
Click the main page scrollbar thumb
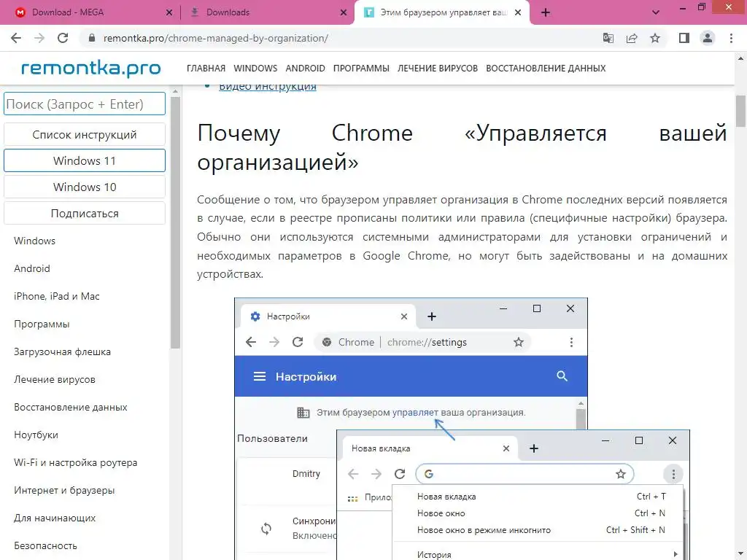(740, 112)
